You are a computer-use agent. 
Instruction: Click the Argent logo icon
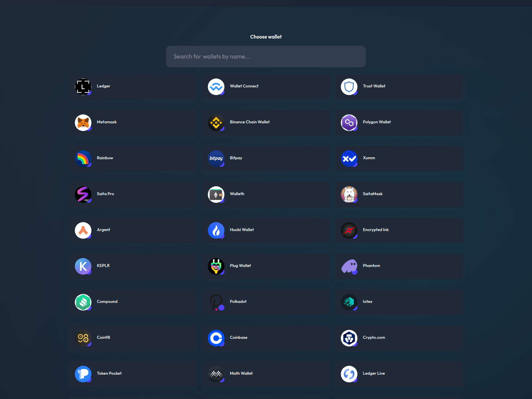[83, 230]
